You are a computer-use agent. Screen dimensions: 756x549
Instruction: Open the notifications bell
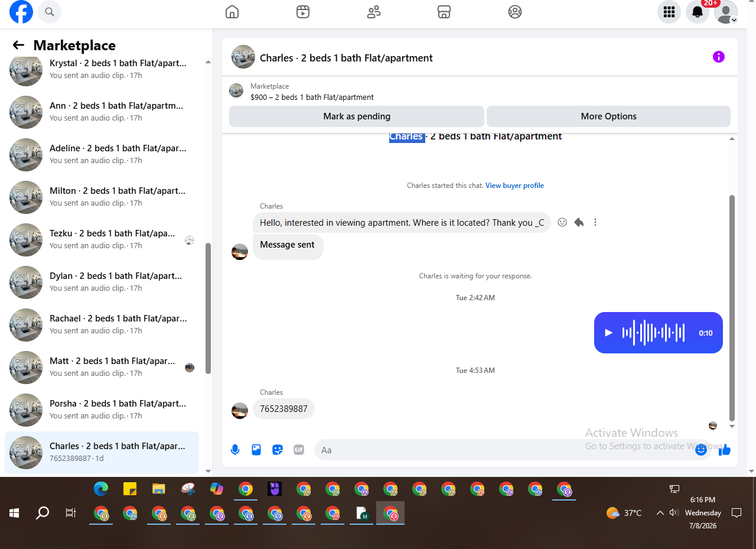pos(698,12)
